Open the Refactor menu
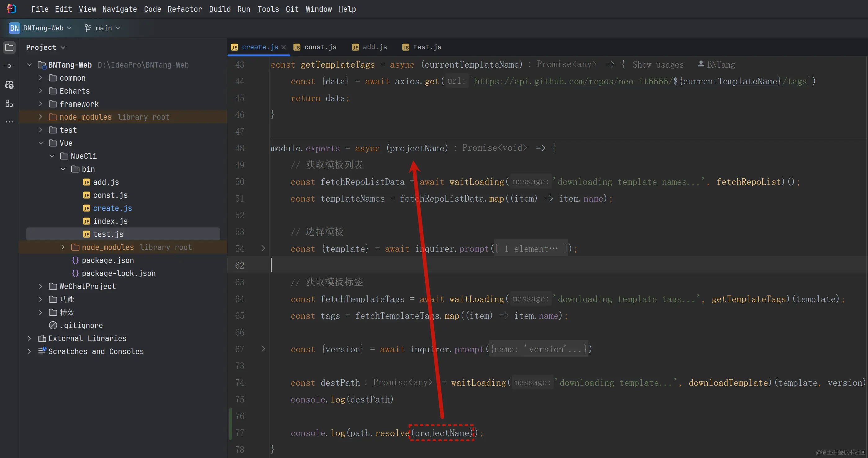This screenshot has width=868, height=458. point(185,9)
